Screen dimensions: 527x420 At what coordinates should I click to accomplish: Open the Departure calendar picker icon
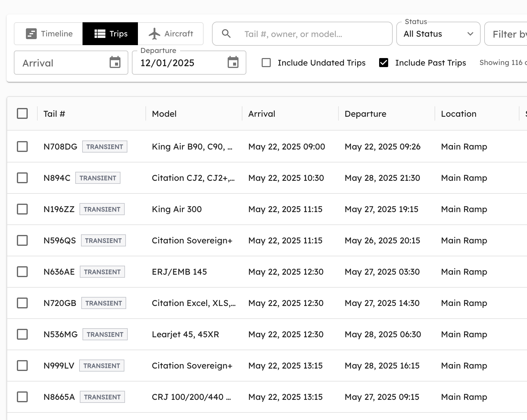click(x=233, y=63)
